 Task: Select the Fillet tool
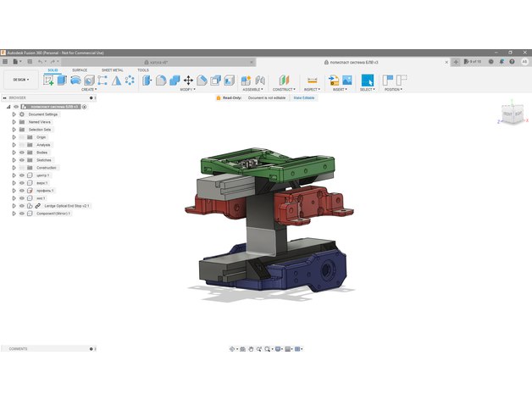pyautogui.click(x=161, y=81)
